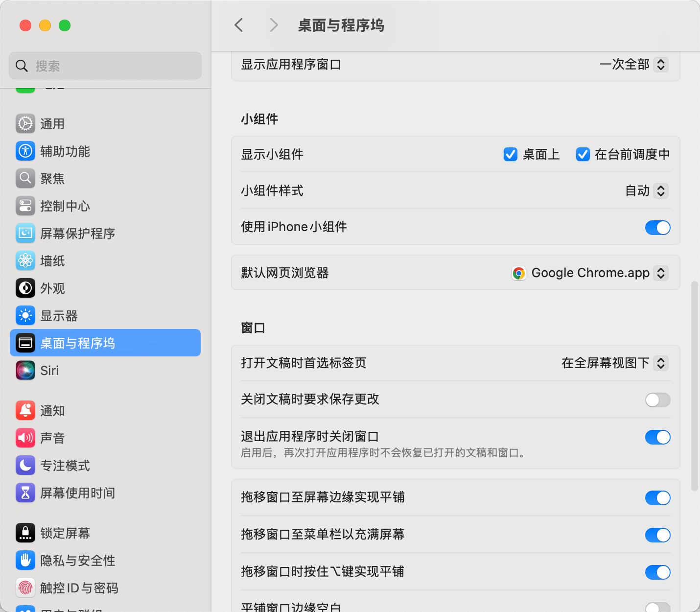Image resolution: width=700 pixels, height=612 pixels.
Task: Click the 墙纸 flower icon
Action: pyautogui.click(x=25, y=261)
